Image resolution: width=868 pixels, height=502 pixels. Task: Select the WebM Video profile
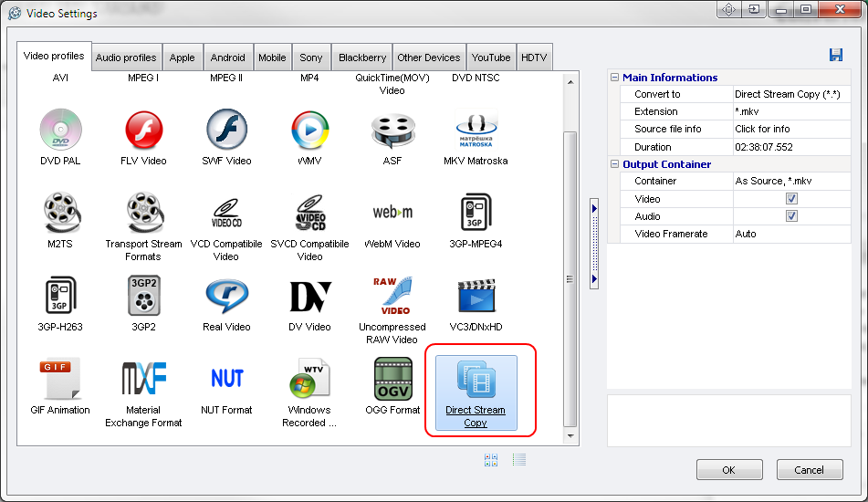point(392,213)
